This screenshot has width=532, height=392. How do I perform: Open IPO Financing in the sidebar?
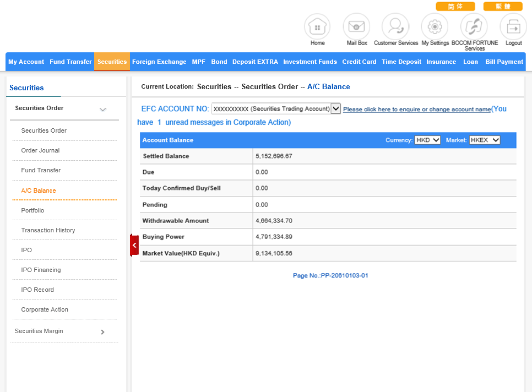click(41, 270)
